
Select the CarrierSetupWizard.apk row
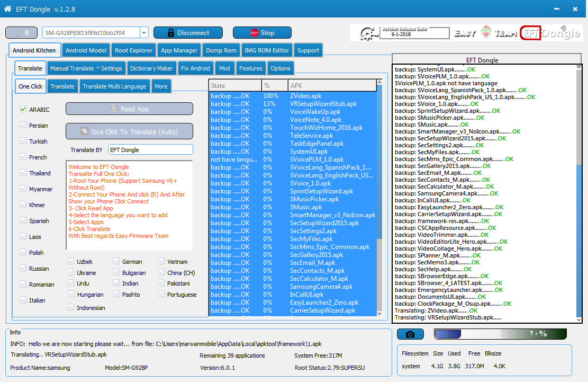pos(293,310)
